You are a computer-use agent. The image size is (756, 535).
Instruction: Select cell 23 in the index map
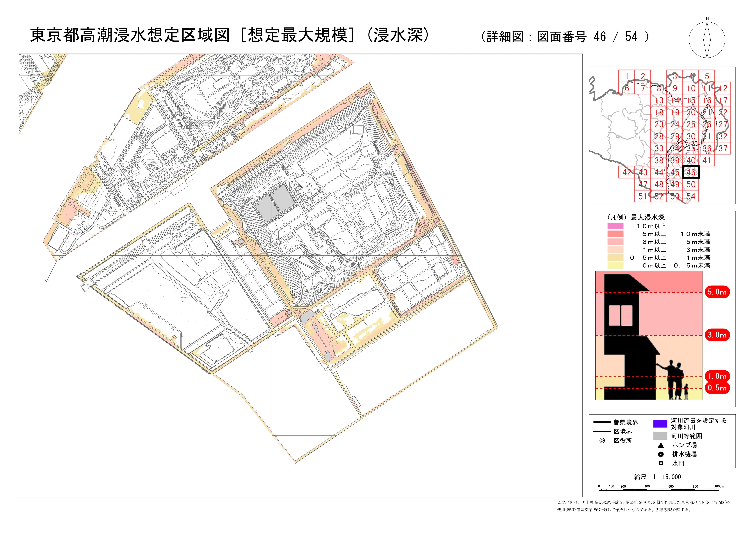(x=659, y=124)
